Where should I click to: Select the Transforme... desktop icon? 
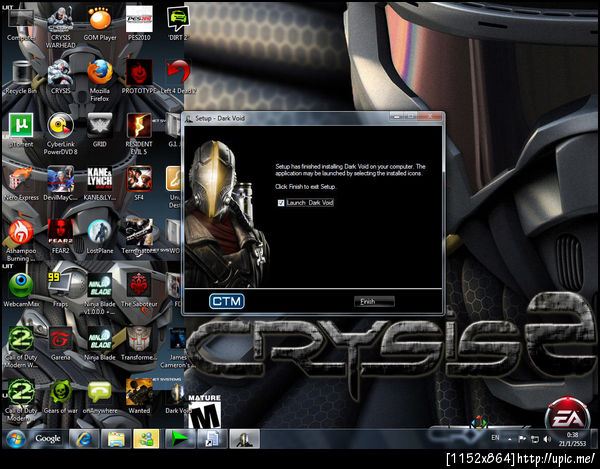click(x=139, y=344)
